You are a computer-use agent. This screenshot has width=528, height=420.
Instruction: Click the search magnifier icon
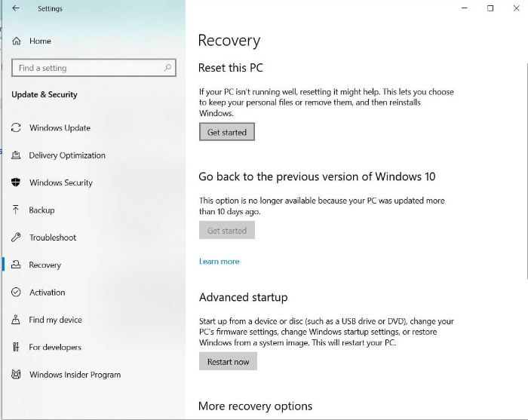point(167,68)
